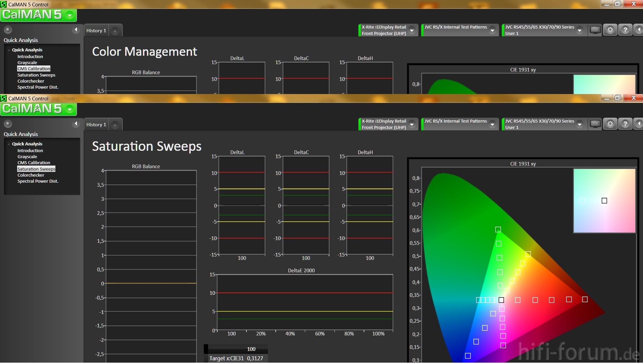Screen dimensions: 643x364
Task: Click round record button in Color Management sidebar
Action: click(8, 30)
